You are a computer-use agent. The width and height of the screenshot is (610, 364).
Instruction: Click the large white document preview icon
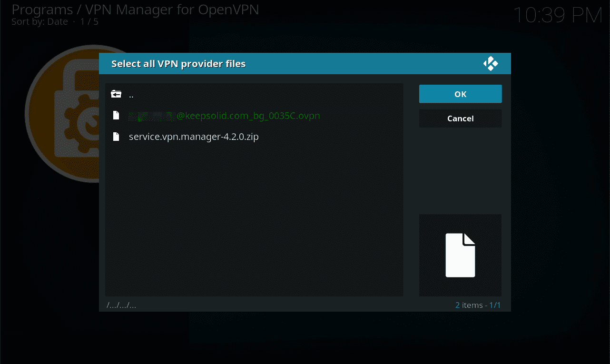coord(460,255)
